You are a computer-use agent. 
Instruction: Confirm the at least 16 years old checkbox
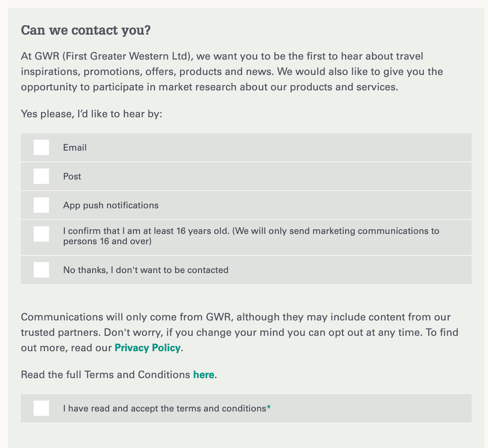41,234
